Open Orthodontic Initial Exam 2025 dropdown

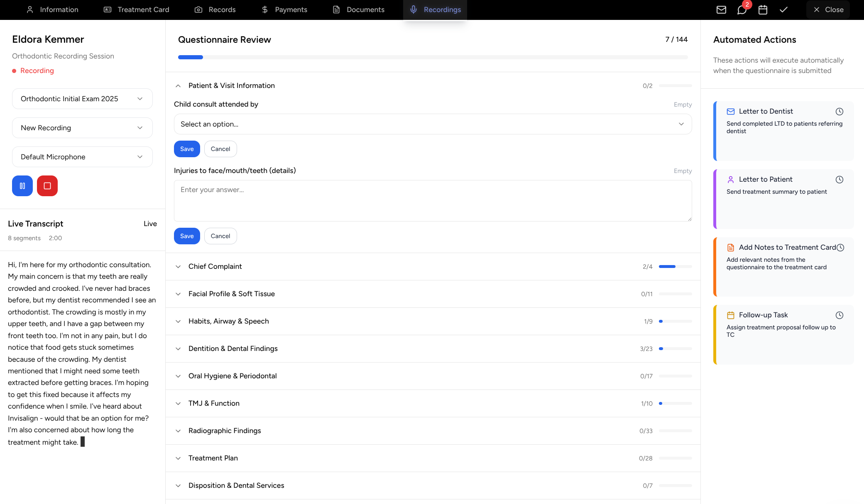pos(82,99)
